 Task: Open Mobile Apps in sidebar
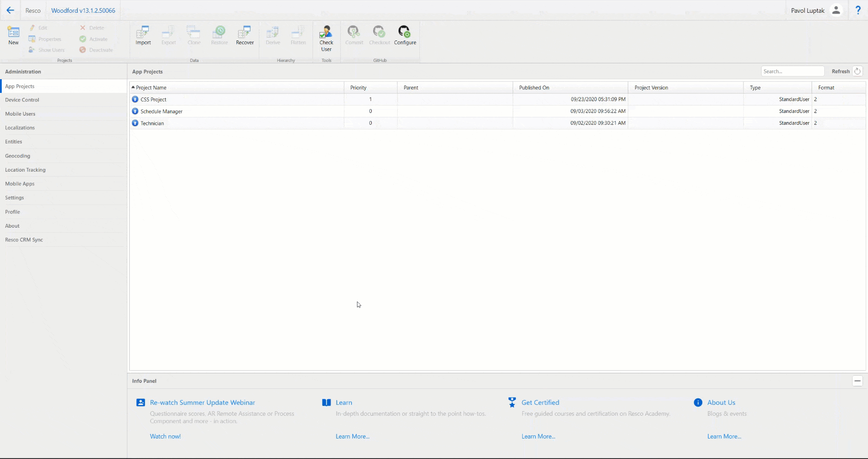click(64, 184)
